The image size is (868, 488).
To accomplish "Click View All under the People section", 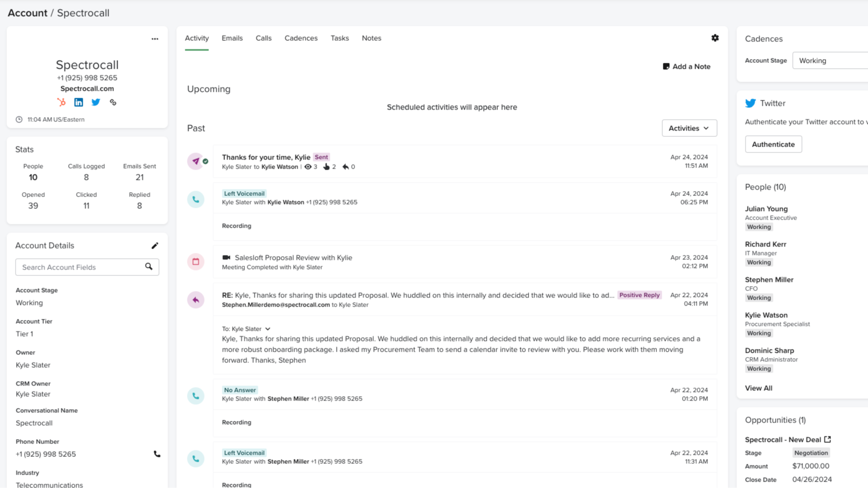I will click(x=758, y=388).
